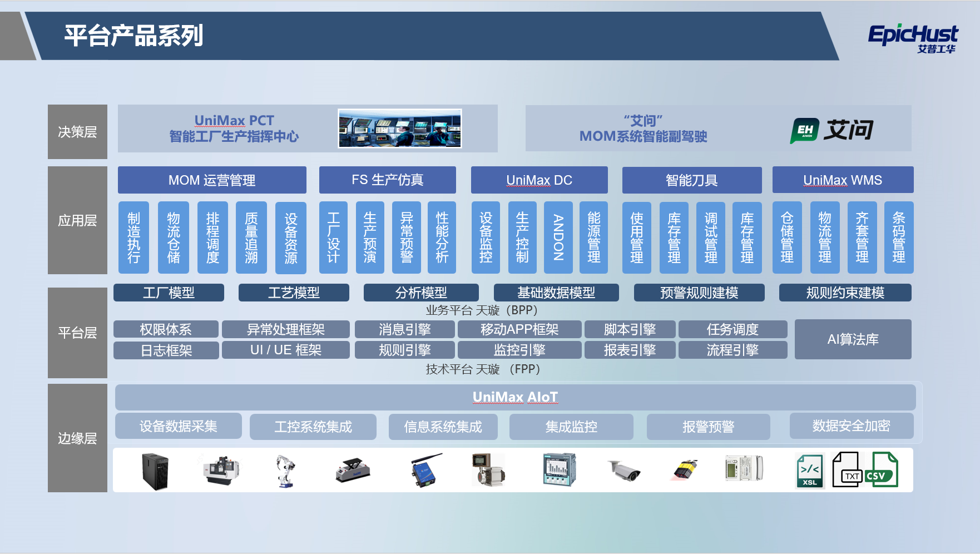Select the 决策层 layer label
This screenshot has width=980, height=554.
(77, 132)
